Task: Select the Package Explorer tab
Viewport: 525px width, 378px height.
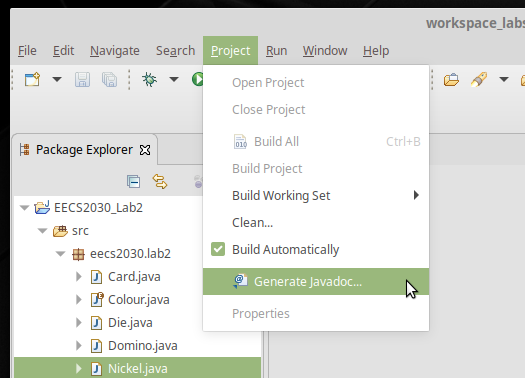Action: click(84, 150)
